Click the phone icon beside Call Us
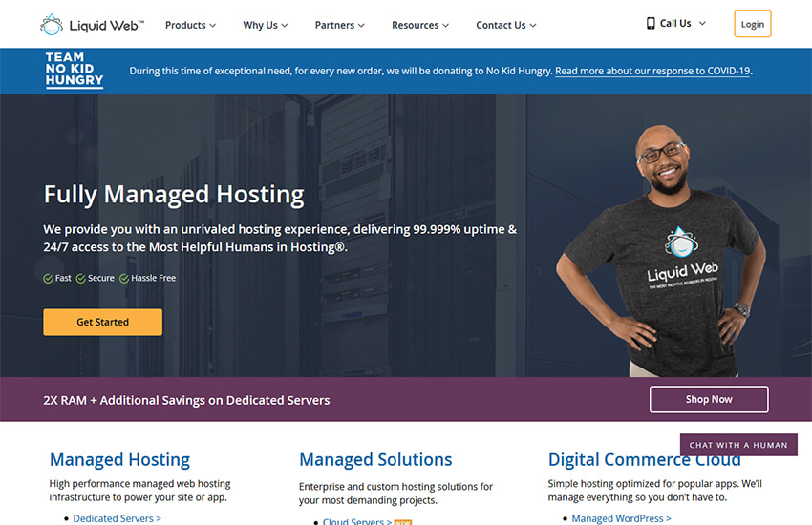 coord(651,23)
